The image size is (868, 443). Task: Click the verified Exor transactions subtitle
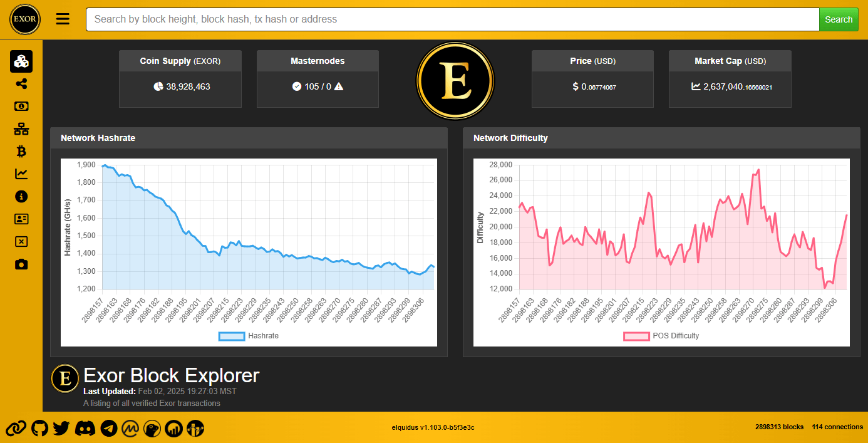click(x=152, y=403)
